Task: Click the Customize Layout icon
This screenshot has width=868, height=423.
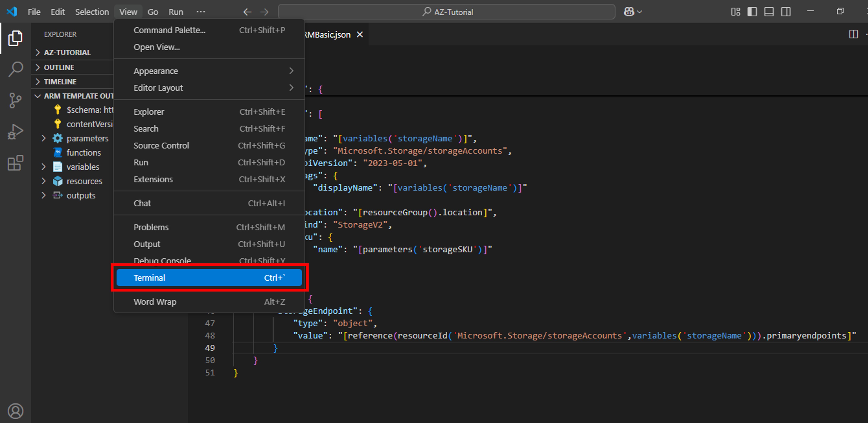Action: pyautogui.click(x=735, y=12)
